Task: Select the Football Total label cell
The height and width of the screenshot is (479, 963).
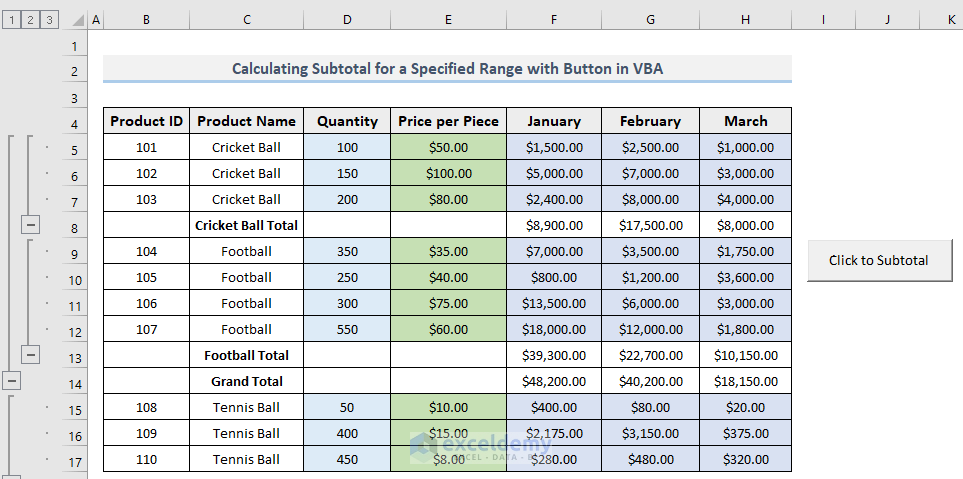Action: pyautogui.click(x=246, y=355)
